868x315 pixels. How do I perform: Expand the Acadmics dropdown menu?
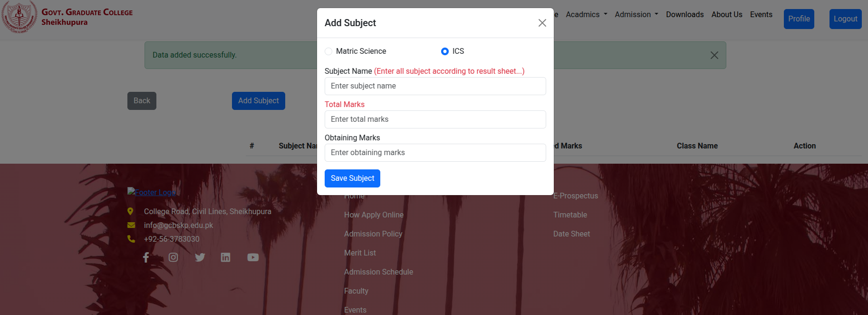[587, 15]
